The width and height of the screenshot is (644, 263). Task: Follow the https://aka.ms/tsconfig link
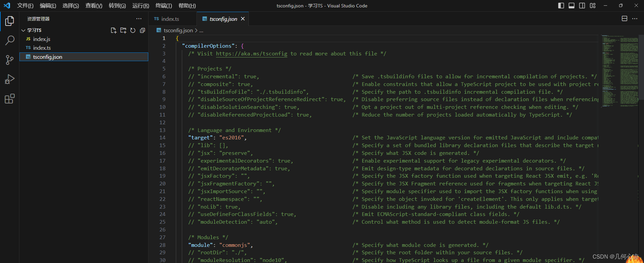pyautogui.click(x=252, y=53)
